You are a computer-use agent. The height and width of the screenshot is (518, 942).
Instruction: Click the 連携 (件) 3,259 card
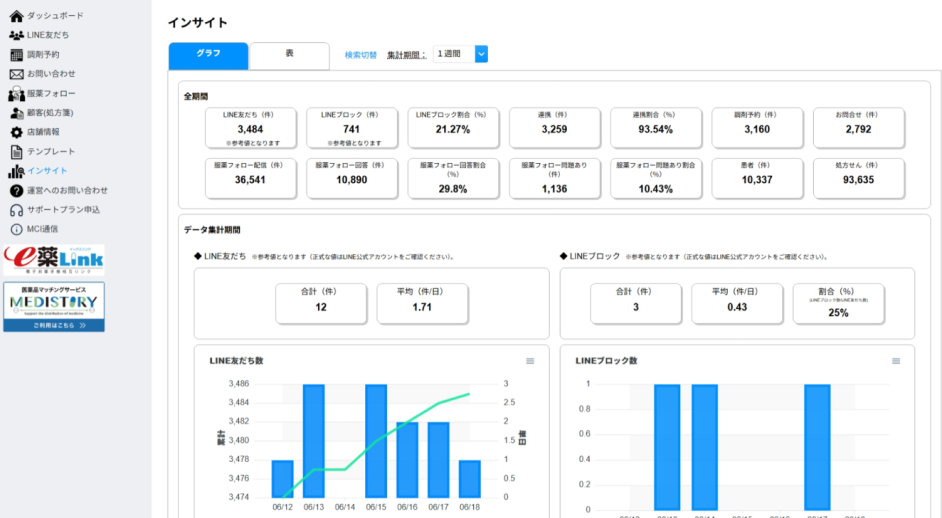[555, 127]
